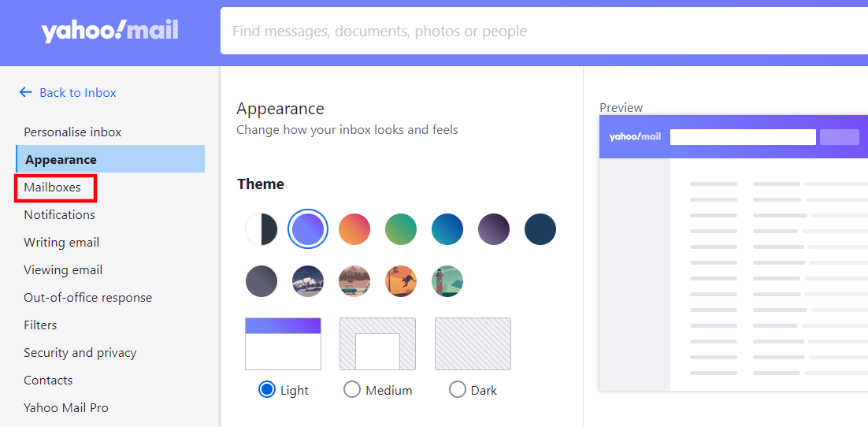Choose the car in forest theme
This screenshot has height=427, width=868.
click(x=354, y=281)
